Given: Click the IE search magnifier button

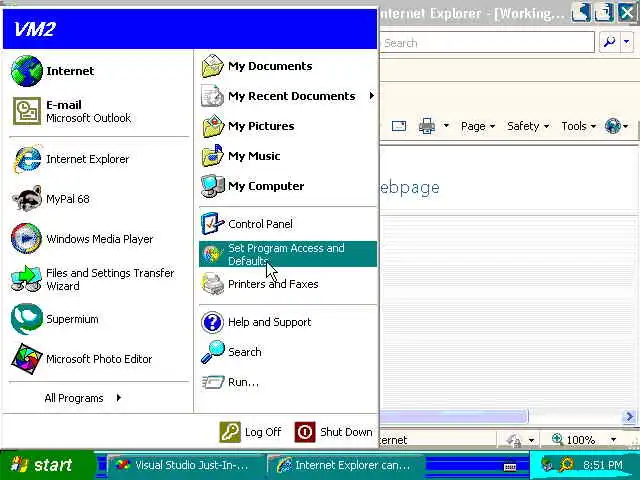Looking at the screenshot, I should 609,42.
